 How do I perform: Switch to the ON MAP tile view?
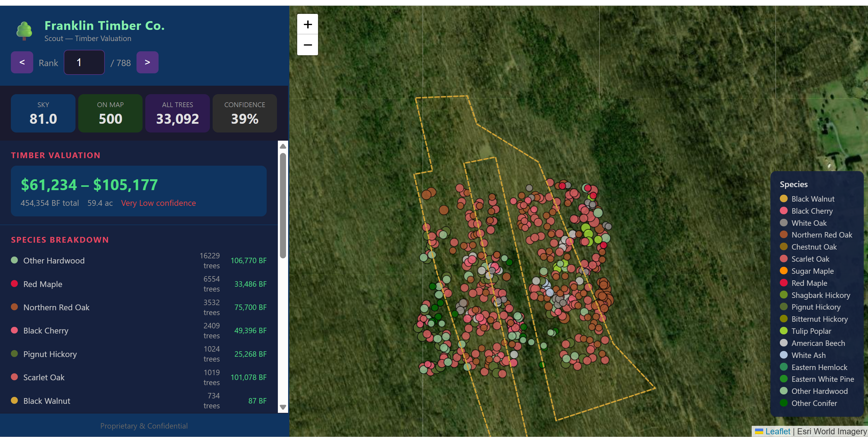(x=110, y=113)
